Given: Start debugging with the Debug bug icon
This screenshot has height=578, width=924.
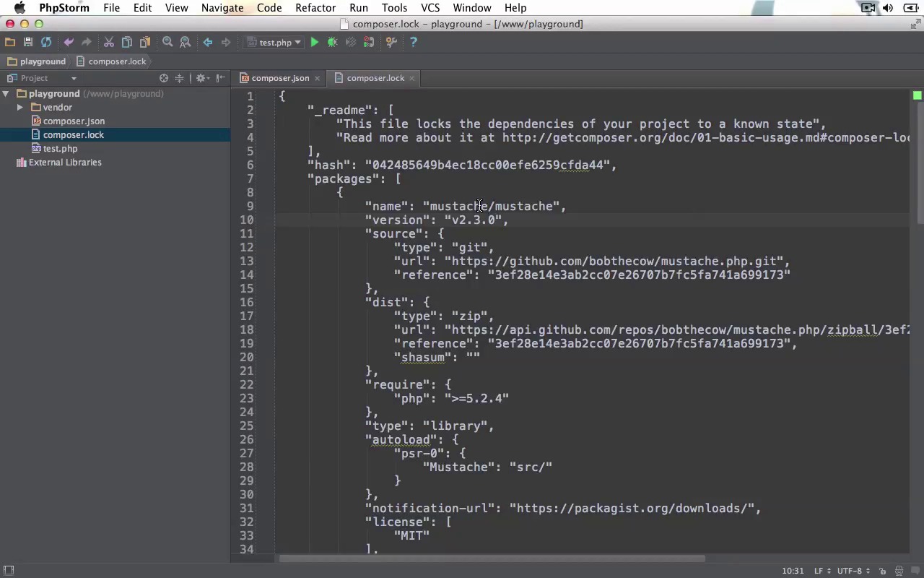Looking at the screenshot, I should (333, 43).
